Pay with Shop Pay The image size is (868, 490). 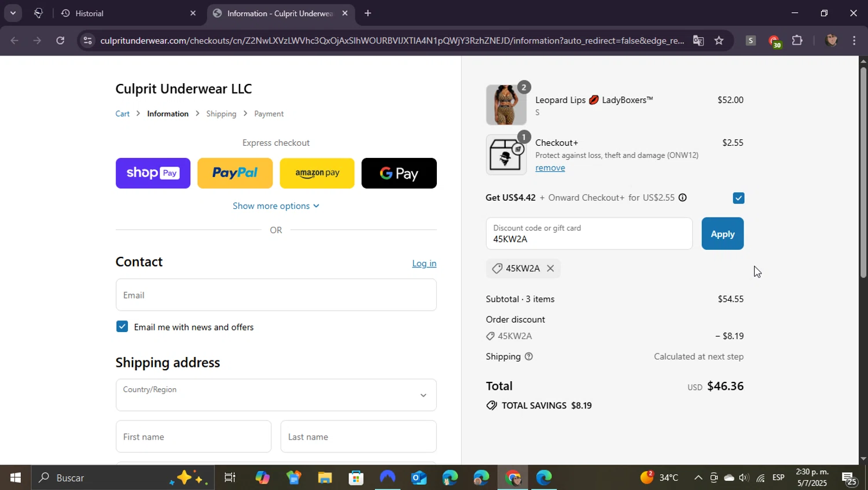[x=153, y=173]
